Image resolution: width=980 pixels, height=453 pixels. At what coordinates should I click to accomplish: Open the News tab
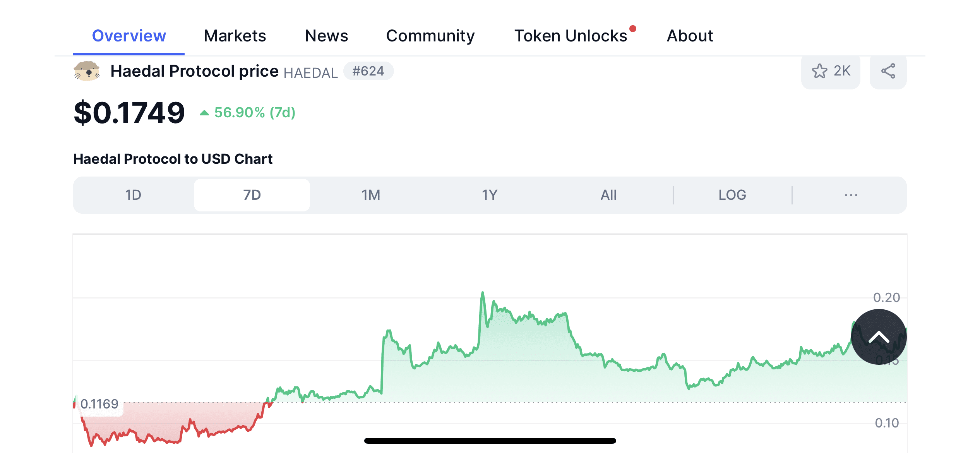(326, 36)
